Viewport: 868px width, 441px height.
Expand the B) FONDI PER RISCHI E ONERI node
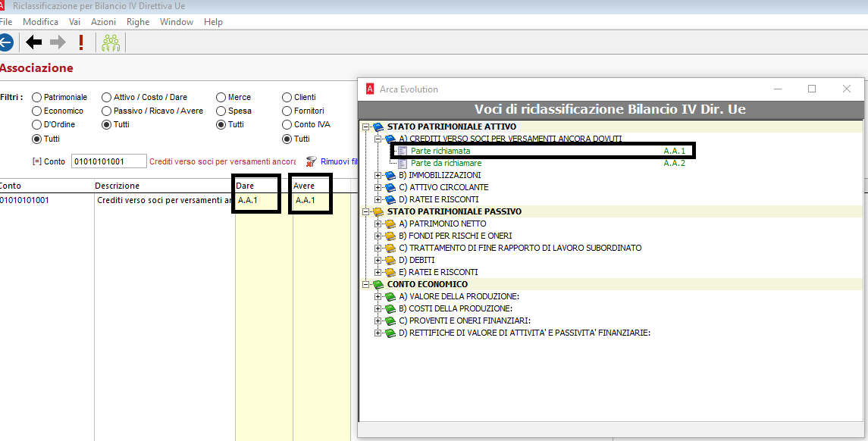(x=378, y=236)
